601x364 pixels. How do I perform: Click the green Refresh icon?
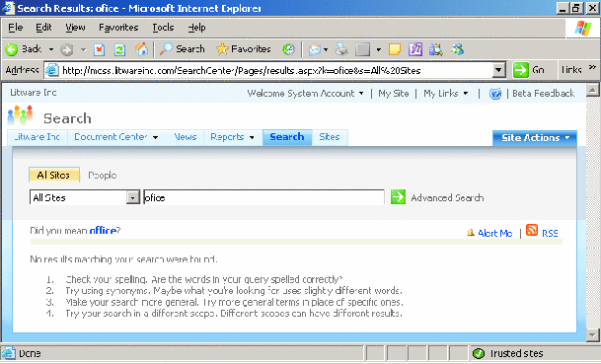click(x=120, y=49)
